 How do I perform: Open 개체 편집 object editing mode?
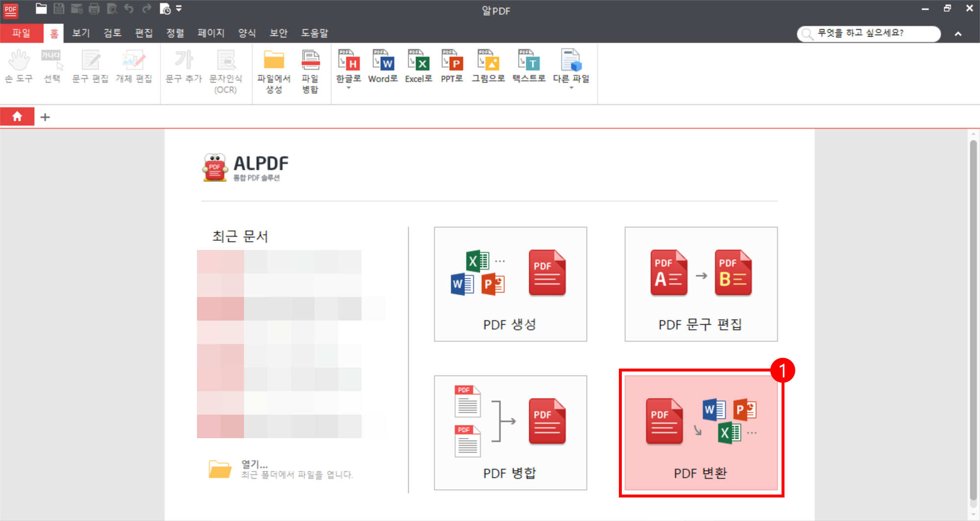[134, 68]
